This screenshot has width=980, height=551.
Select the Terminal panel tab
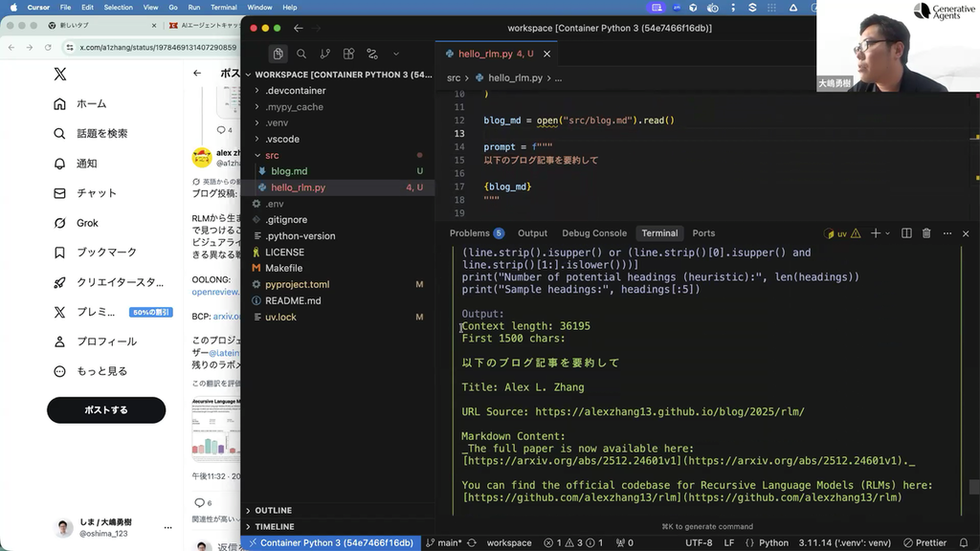click(x=659, y=233)
